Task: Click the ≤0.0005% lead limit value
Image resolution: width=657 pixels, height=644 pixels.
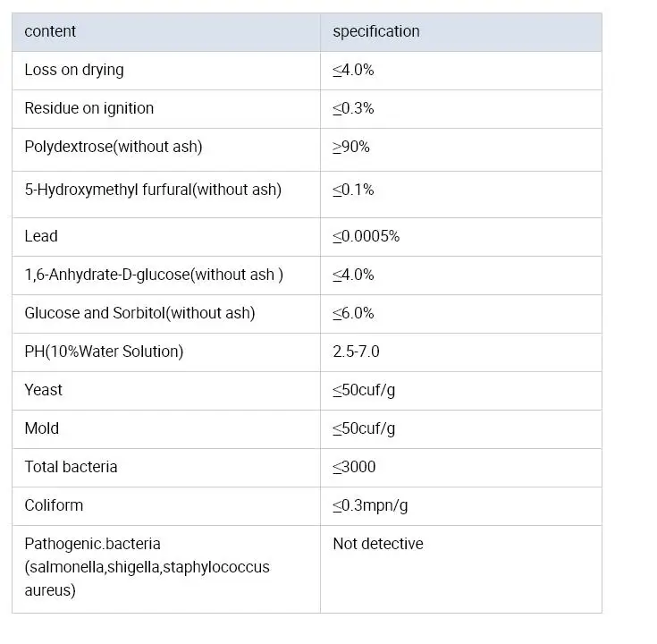Action: click(366, 236)
